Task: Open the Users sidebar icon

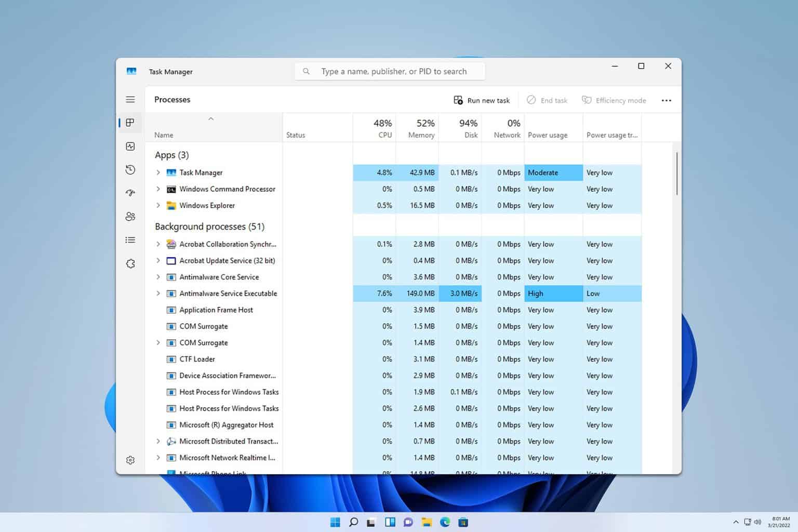Action: point(130,217)
